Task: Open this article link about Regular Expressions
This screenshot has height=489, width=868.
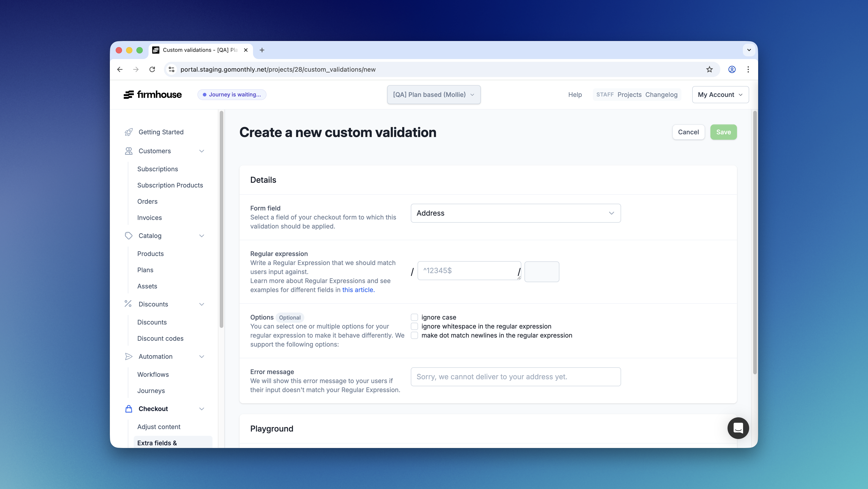Action: pos(358,290)
